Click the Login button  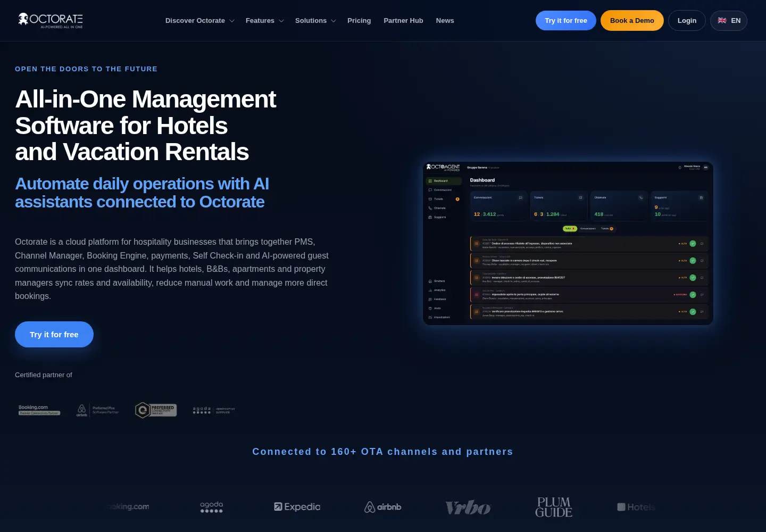click(687, 21)
